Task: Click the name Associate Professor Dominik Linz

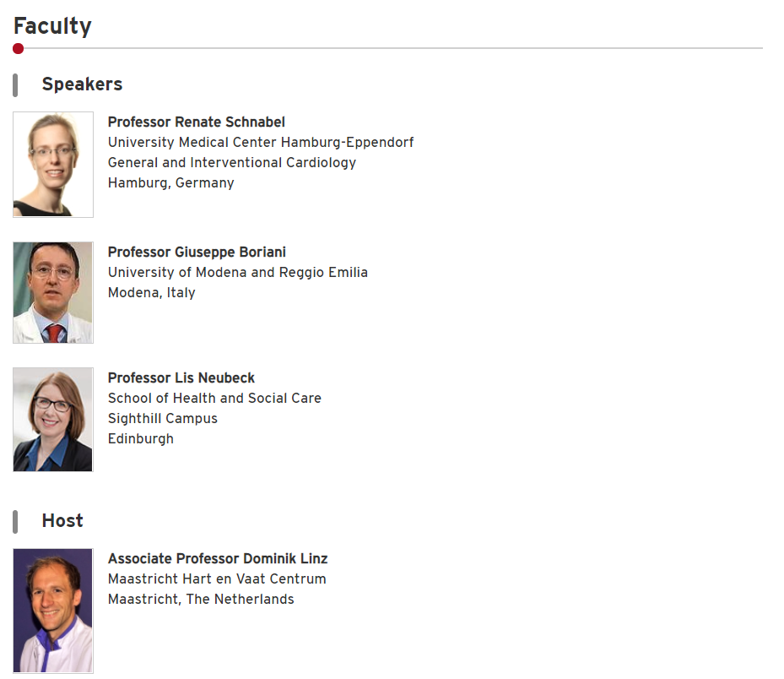Action: click(218, 558)
